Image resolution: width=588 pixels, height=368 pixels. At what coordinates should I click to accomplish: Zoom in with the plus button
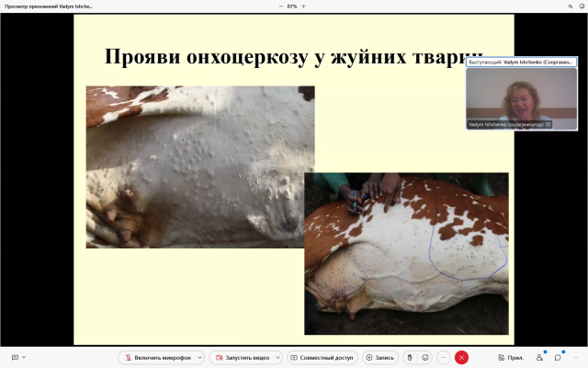tap(303, 6)
